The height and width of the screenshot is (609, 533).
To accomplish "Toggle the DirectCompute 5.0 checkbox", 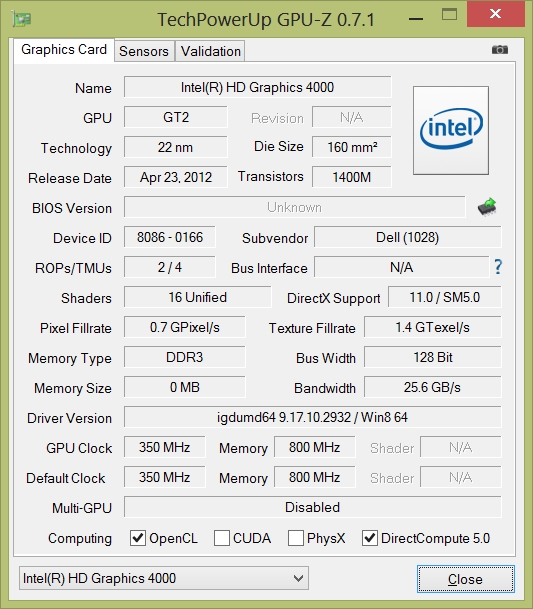I will pyautogui.click(x=369, y=538).
